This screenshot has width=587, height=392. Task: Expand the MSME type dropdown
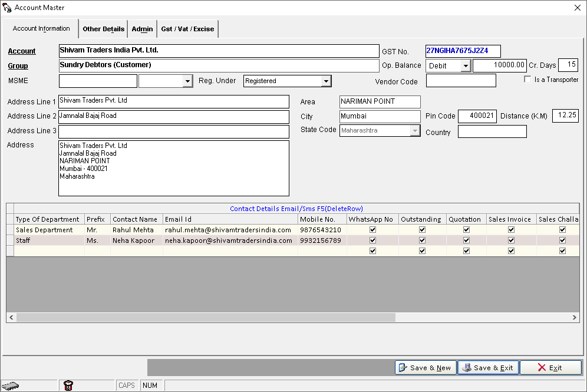187,81
